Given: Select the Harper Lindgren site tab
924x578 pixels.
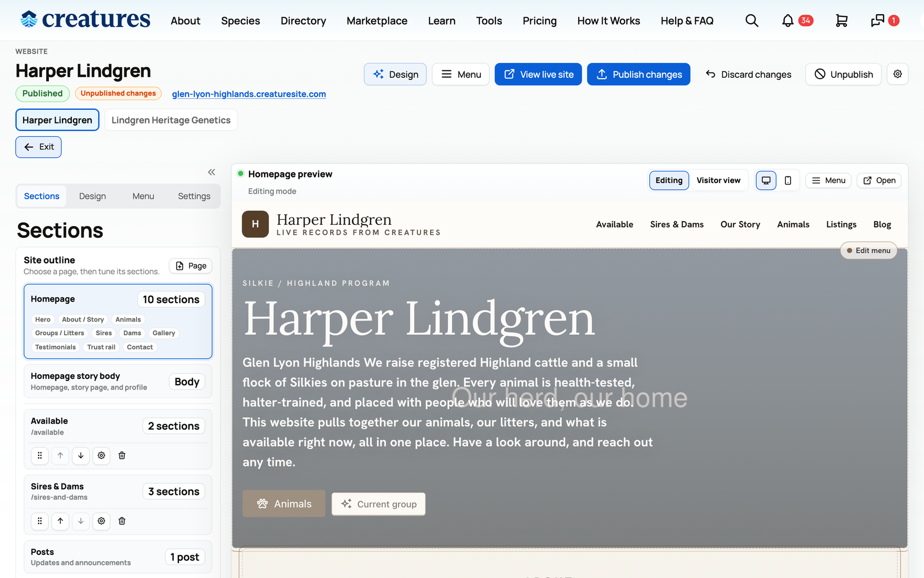Looking at the screenshot, I should pos(57,120).
